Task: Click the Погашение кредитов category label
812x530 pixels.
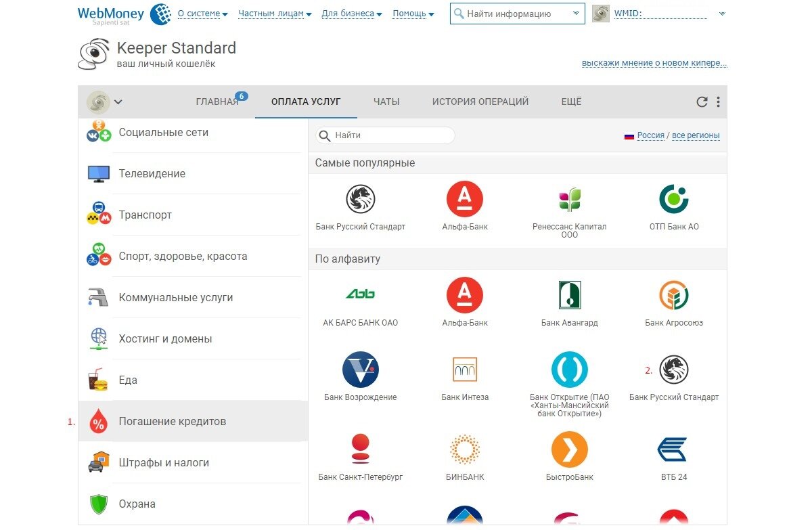Action: tap(173, 421)
